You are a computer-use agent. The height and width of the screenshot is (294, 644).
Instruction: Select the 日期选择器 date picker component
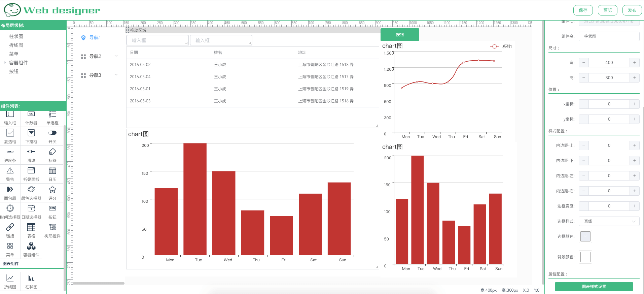pos(31,211)
